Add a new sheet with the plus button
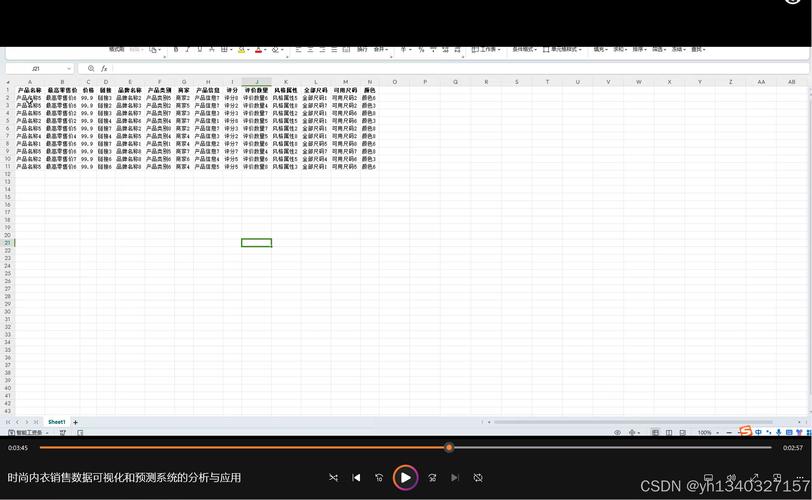Image resolution: width=812 pixels, height=500 pixels. [76, 422]
